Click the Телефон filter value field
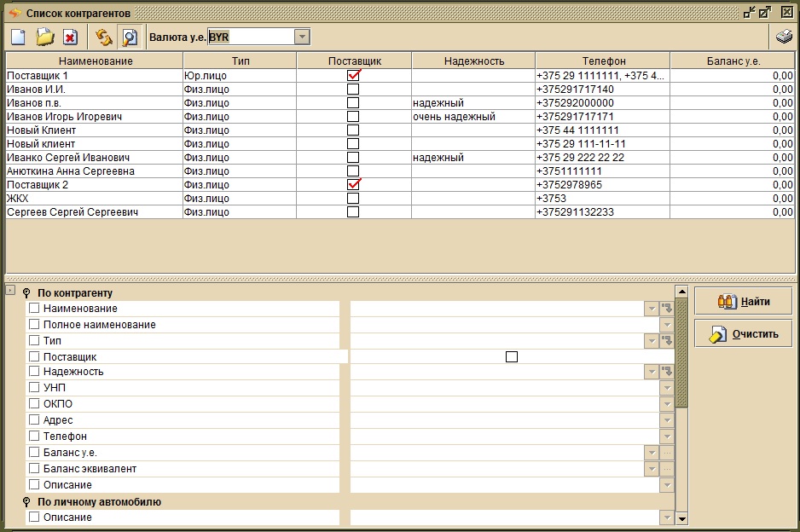The width and height of the screenshot is (800, 532). (x=505, y=437)
